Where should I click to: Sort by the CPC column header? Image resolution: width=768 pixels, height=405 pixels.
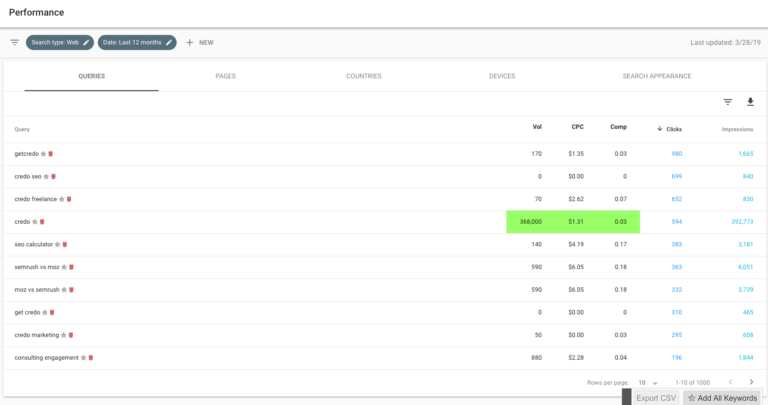pos(577,127)
